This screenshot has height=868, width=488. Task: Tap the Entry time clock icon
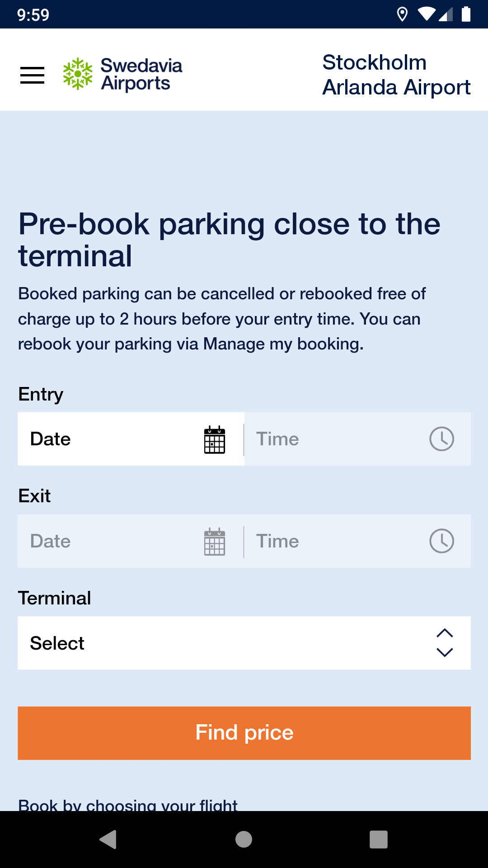point(441,439)
